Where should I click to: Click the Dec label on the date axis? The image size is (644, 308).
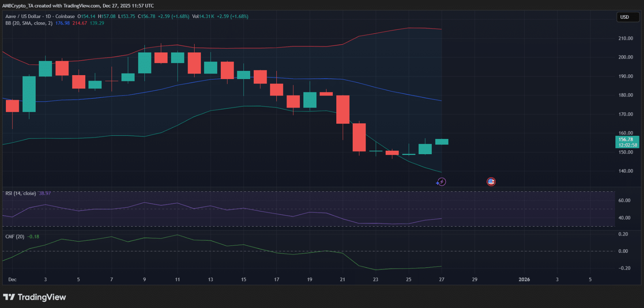(12, 279)
